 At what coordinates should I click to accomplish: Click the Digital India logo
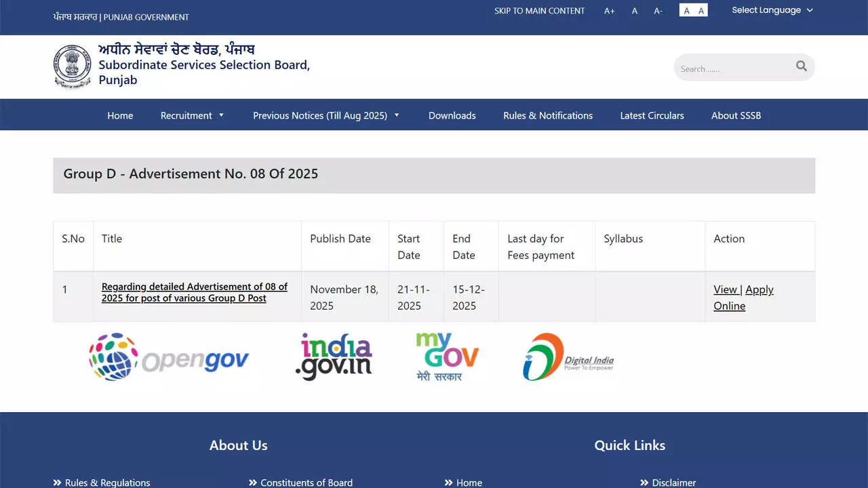[568, 357]
